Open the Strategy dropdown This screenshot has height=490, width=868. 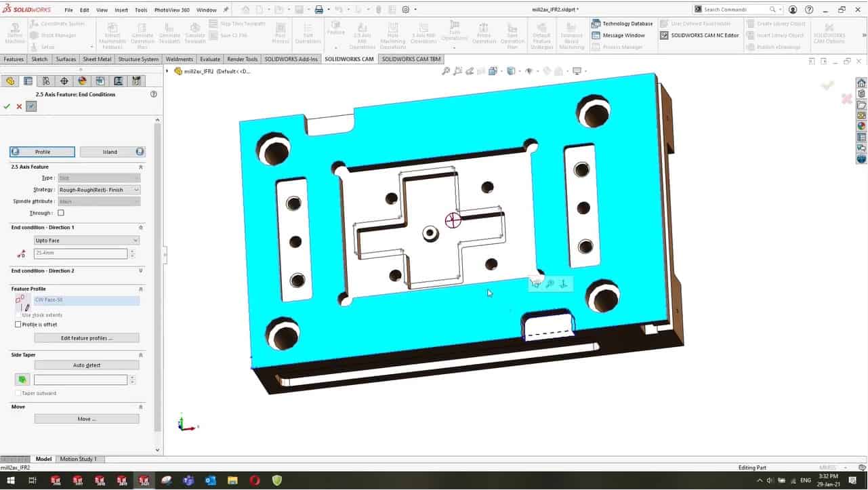[x=98, y=190]
